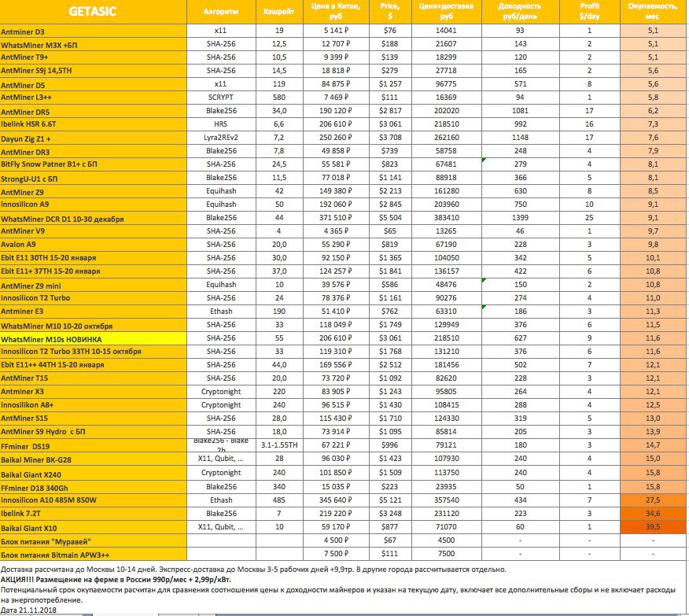Click Innosilicon T2 Turbo 33TH 10-15 октября cell
This screenshot has height=616, width=689.
[x=93, y=352]
